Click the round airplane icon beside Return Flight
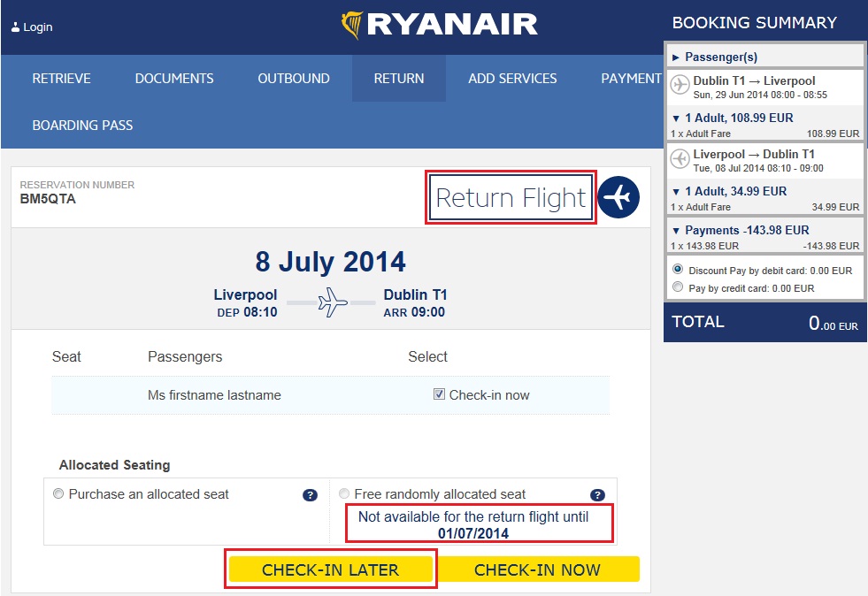The image size is (868, 596). pos(618,197)
